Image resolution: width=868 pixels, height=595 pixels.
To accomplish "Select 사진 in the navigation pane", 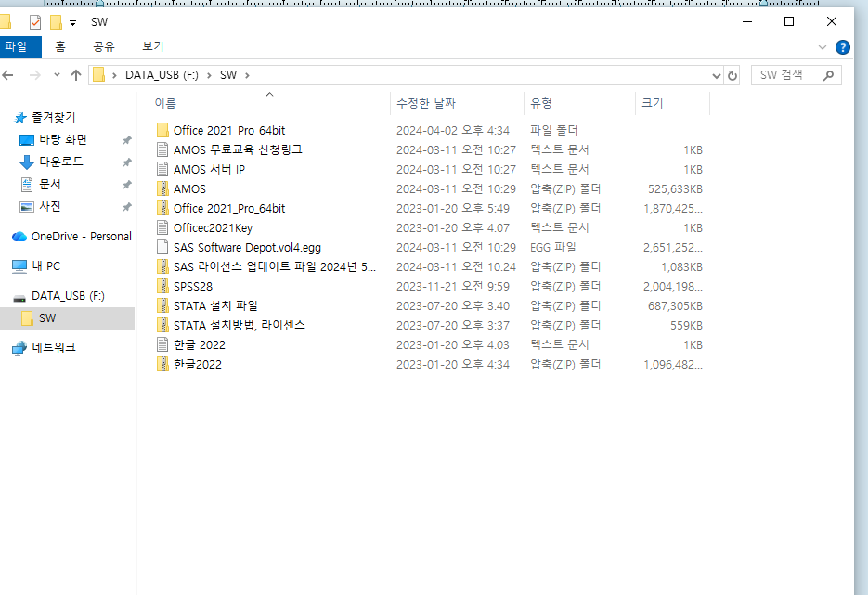I will pyautogui.click(x=50, y=206).
